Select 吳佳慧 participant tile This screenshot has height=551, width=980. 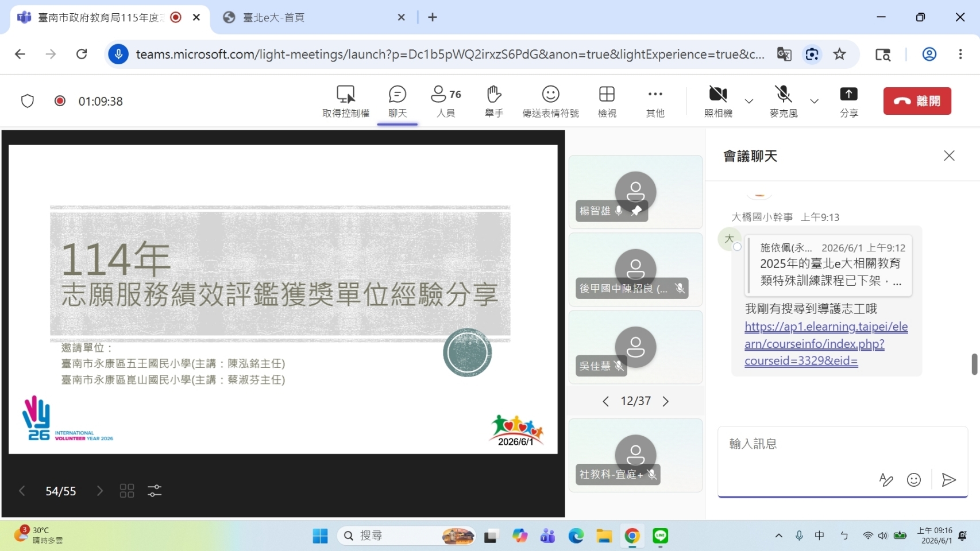point(635,347)
